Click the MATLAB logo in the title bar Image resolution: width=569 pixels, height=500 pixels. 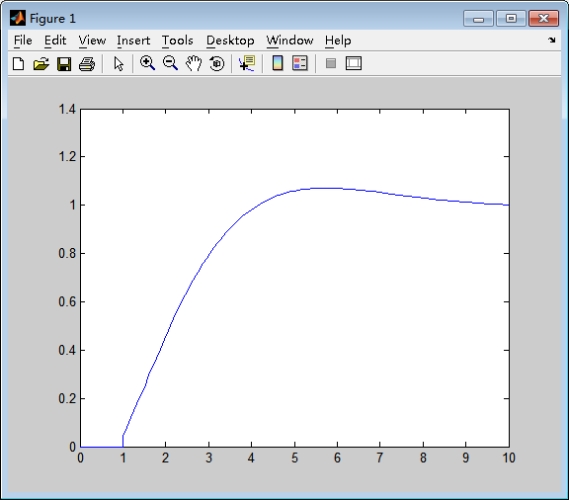coord(18,18)
